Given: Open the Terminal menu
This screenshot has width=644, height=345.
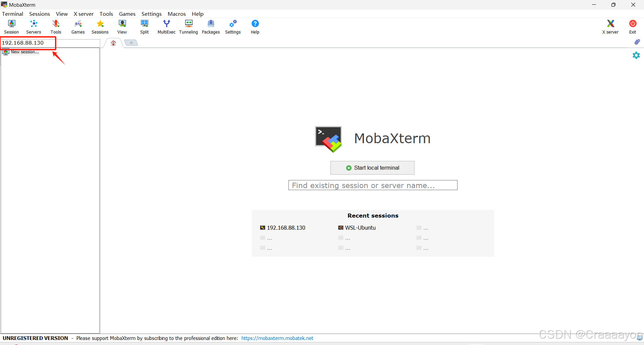Looking at the screenshot, I should pyautogui.click(x=13, y=14).
